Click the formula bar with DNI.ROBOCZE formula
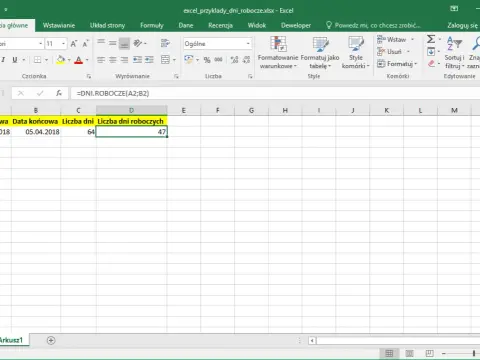This screenshot has width=480, height=360. 275,93
